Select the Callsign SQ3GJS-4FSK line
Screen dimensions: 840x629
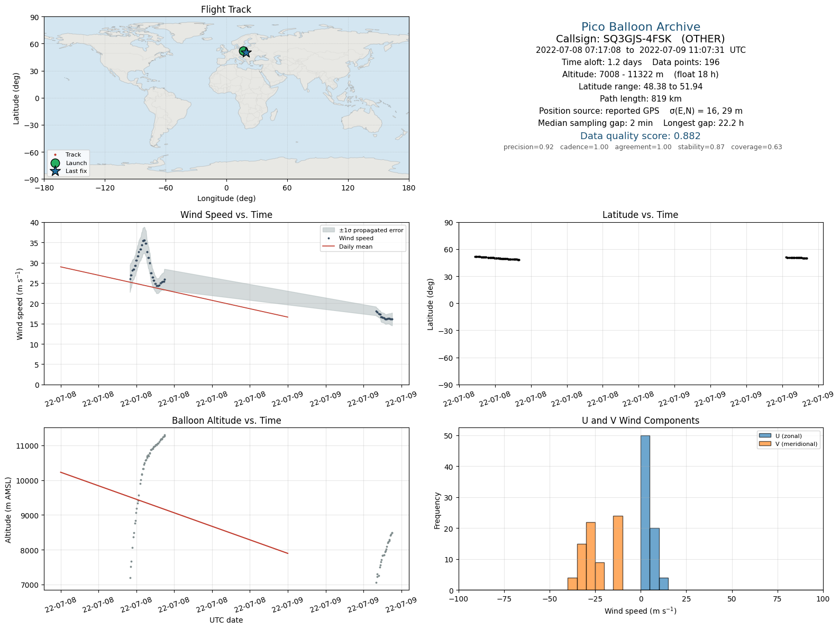(x=641, y=39)
